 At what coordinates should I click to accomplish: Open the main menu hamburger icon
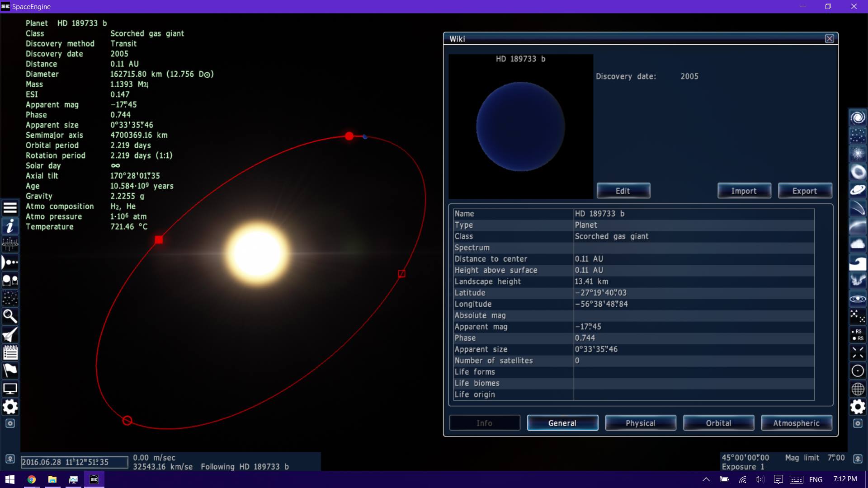click(10, 208)
